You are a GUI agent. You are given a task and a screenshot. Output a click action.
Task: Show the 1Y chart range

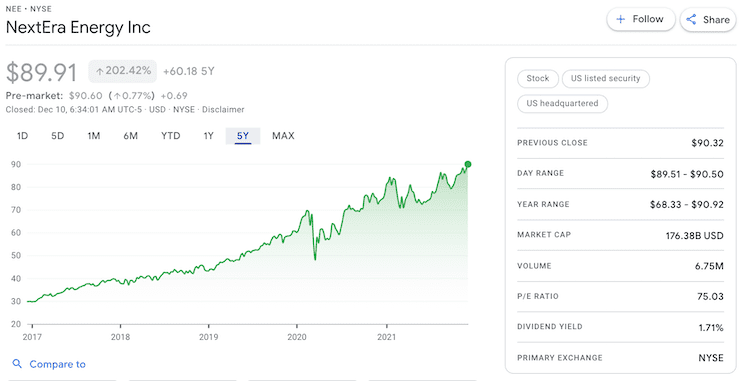tap(208, 136)
